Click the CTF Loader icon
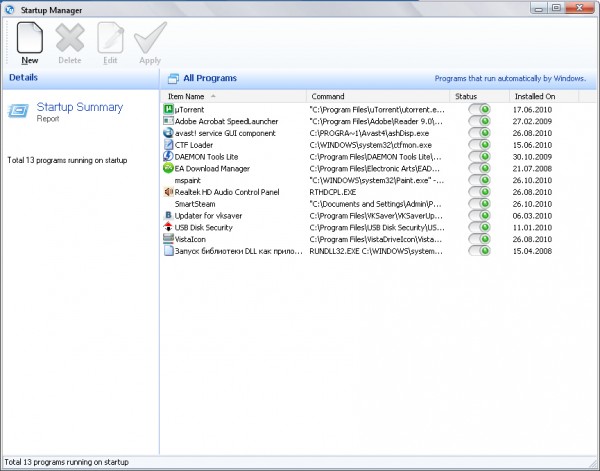The width and height of the screenshot is (600, 471). pyautogui.click(x=168, y=145)
